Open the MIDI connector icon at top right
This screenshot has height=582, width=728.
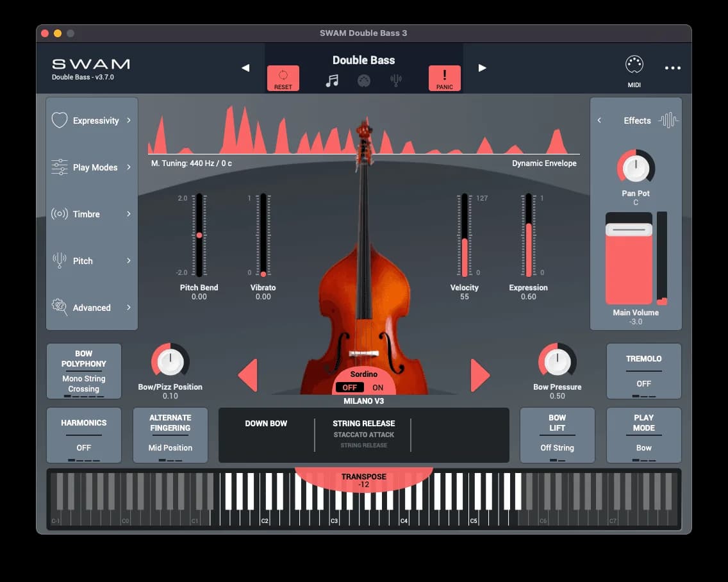[634, 65]
